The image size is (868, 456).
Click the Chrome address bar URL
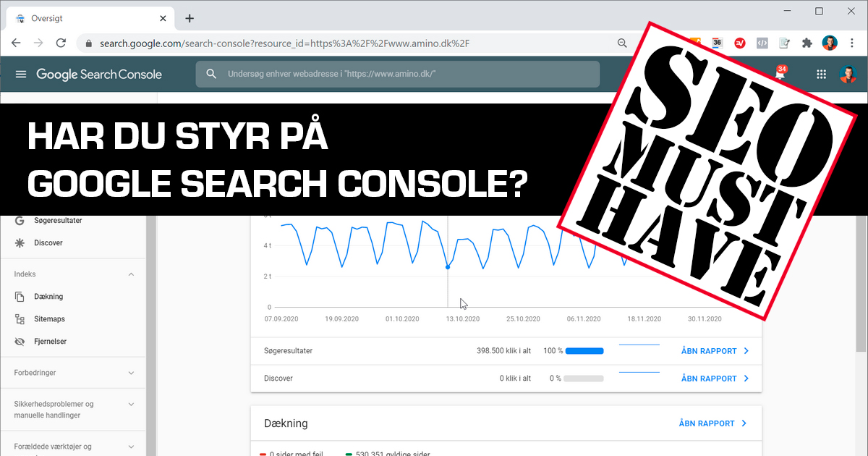(284, 43)
